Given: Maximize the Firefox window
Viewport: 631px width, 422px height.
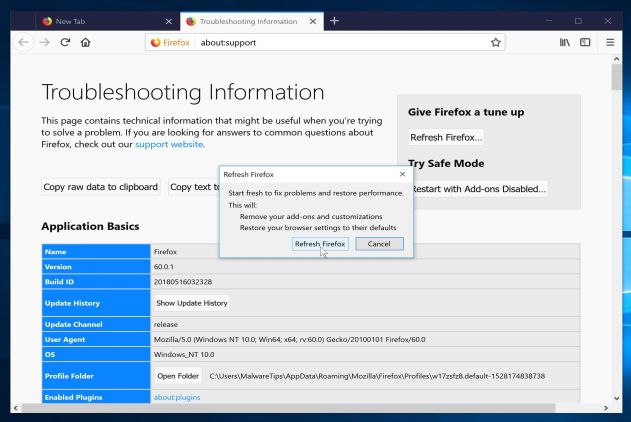Looking at the screenshot, I should point(578,21).
